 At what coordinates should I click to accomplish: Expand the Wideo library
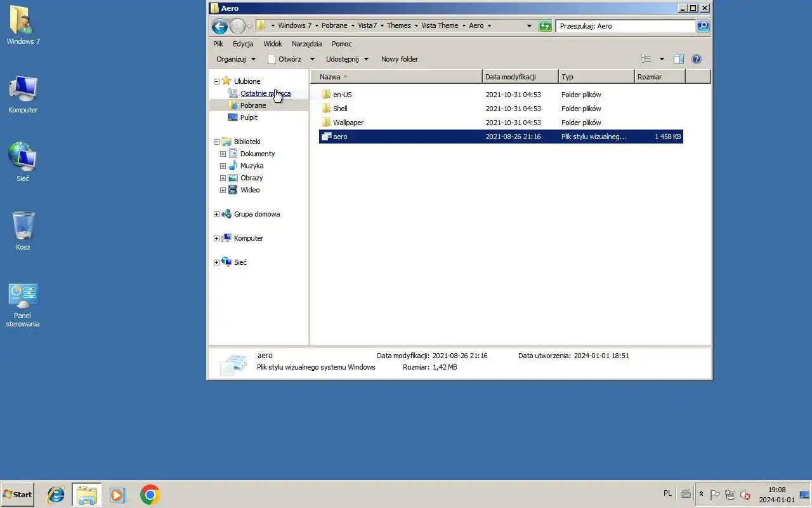pyautogui.click(x=223, y=190)
